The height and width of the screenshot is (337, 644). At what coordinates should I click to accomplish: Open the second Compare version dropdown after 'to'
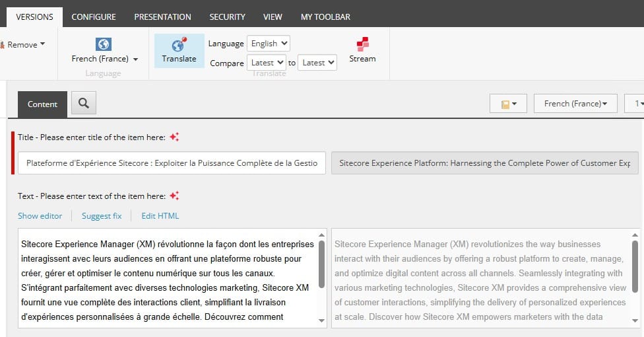coord(317,63)
